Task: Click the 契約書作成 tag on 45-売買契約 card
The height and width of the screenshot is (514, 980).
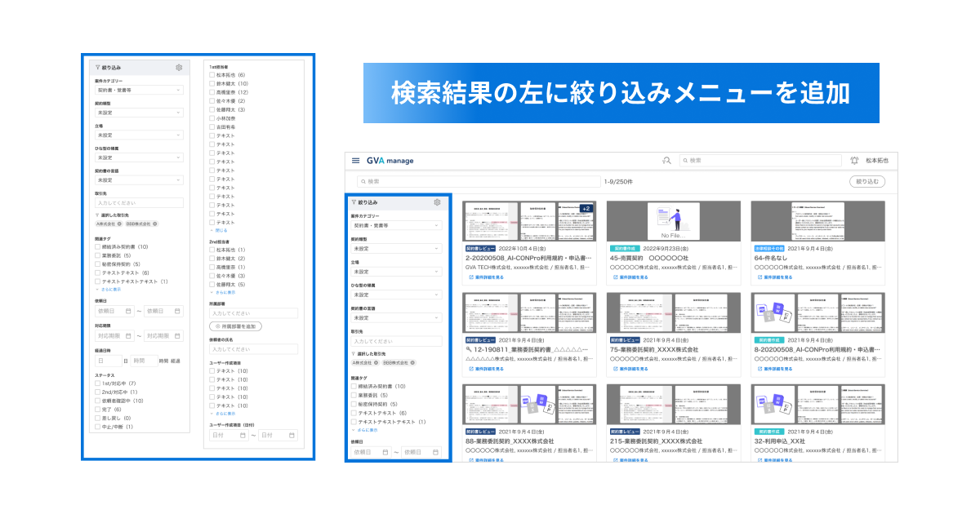Action: pos(624,248)
